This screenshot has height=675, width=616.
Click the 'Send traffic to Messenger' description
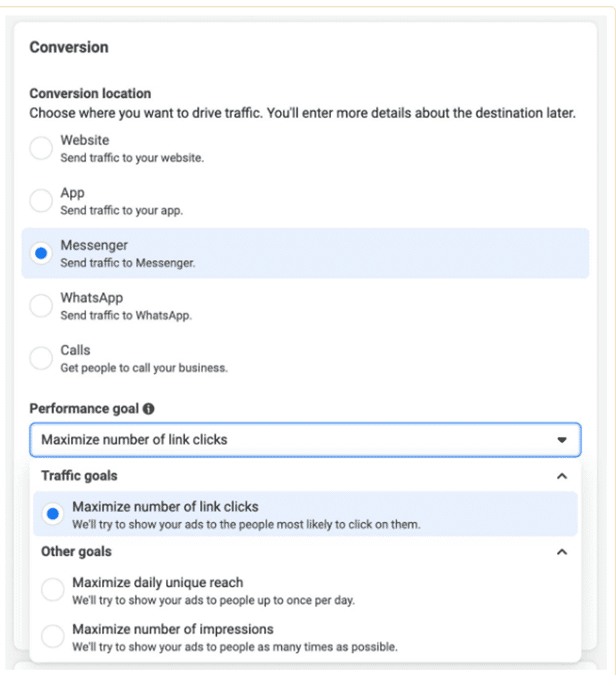coord(127,263)
